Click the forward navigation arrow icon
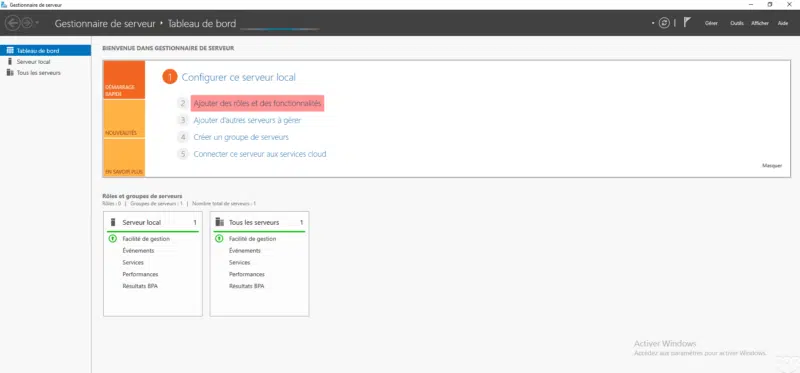 pos(27,23)
